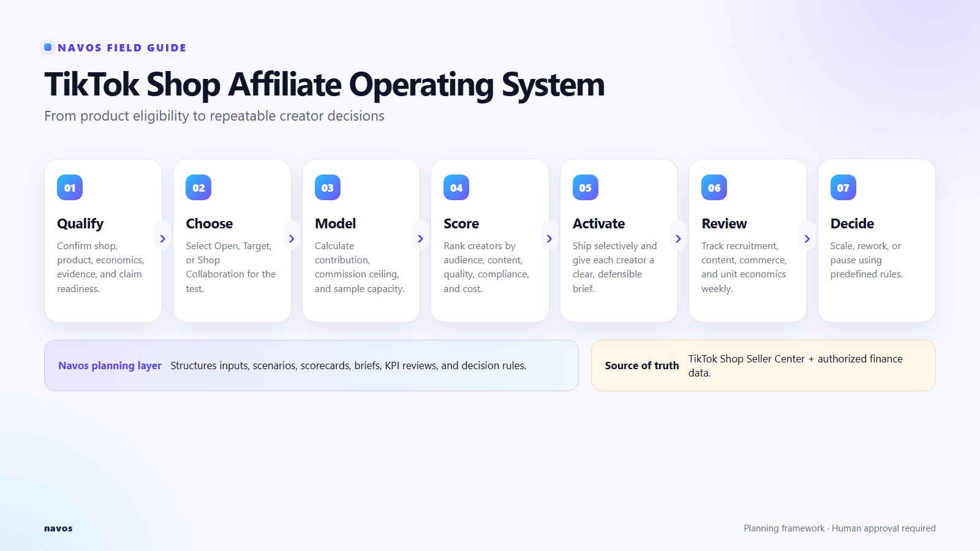This screenshot has width=980, height=551.
Task: Click the 'Structures inputs, scenarios, scorecards' sentence
Action: point(349,365)
